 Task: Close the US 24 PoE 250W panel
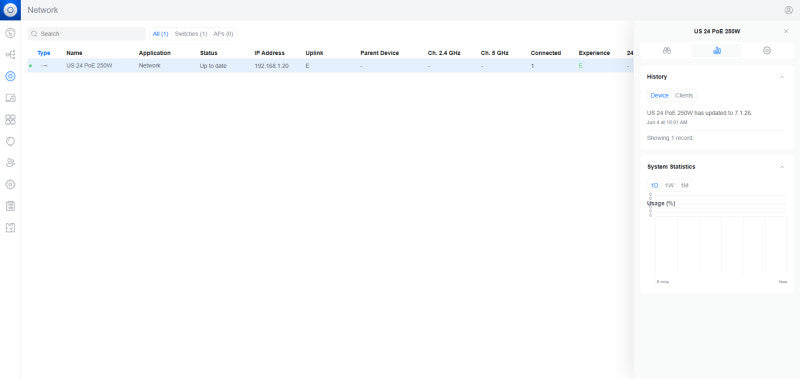click(x=786, y=31)
